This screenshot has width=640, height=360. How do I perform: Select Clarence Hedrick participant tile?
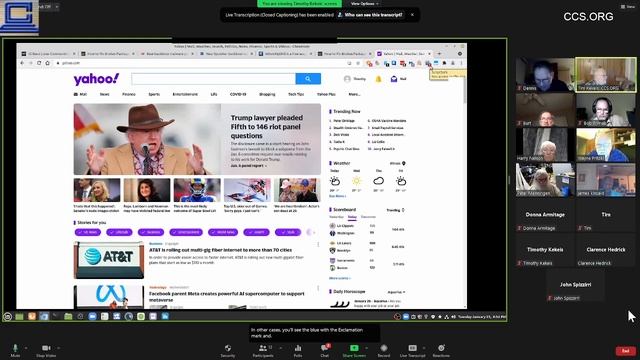pyautogui.click(x=606, y=251)
